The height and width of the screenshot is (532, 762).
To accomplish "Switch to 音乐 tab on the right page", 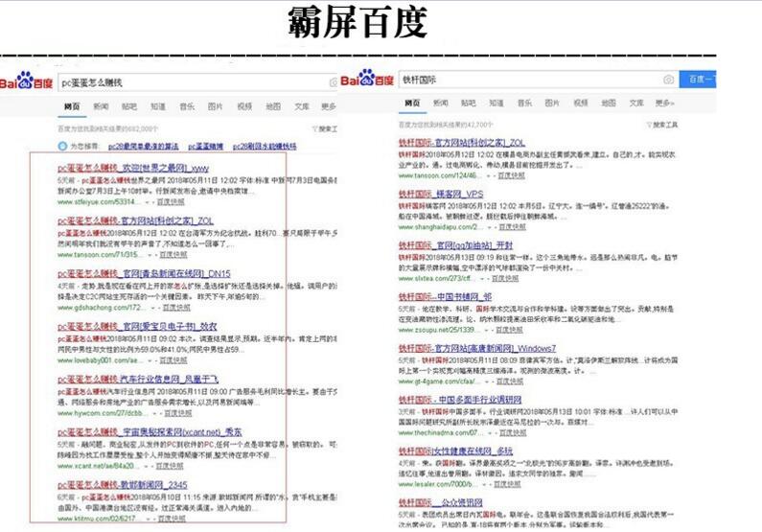I will pyautogui.click(x=524, y=103).
